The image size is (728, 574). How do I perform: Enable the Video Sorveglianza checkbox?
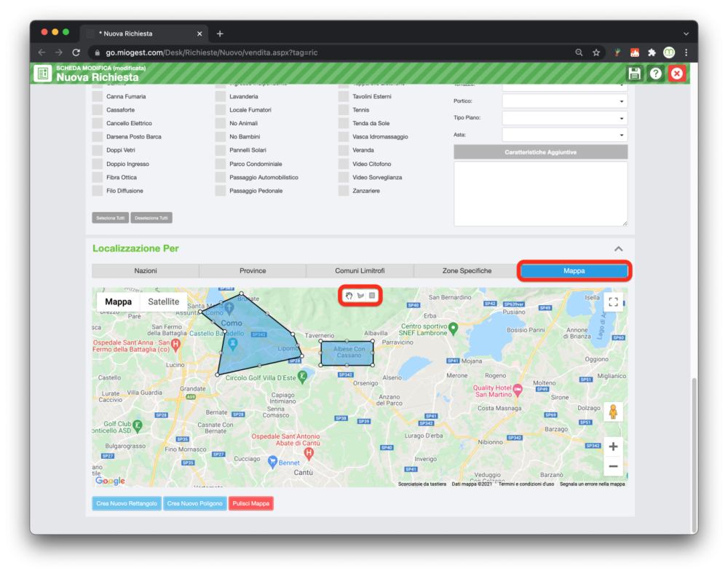pyautogui.click(x=344, y=178)
